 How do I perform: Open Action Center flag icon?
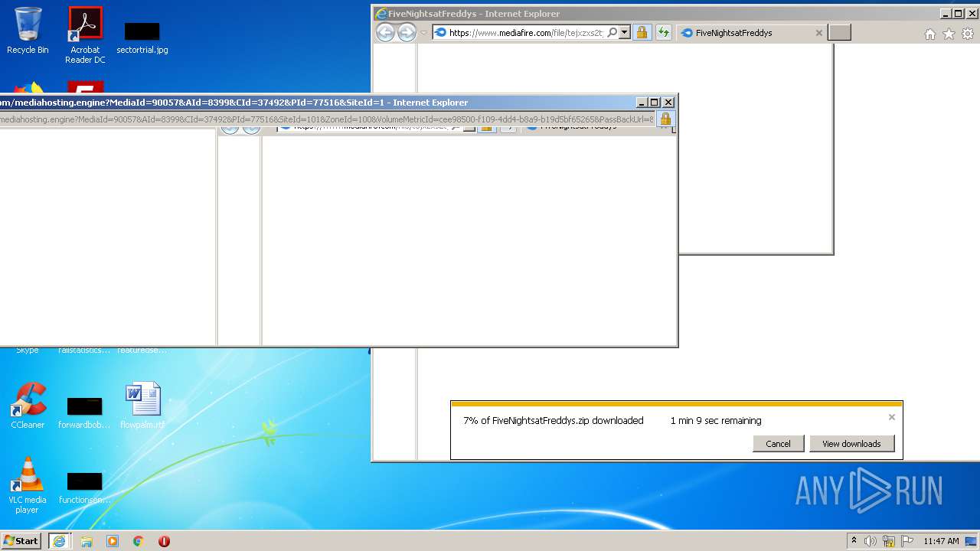pyautogui.click(x=906, y=541)
